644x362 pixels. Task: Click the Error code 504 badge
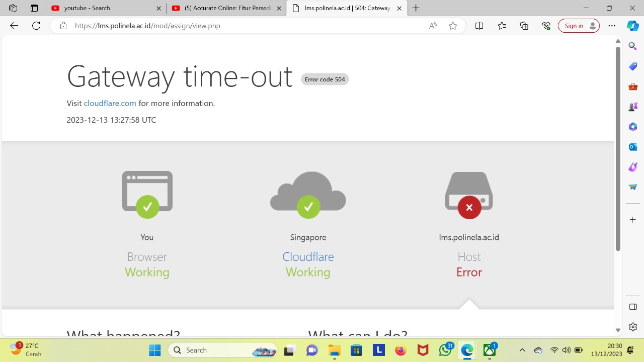pyautogui.click(x=325, y=79)
